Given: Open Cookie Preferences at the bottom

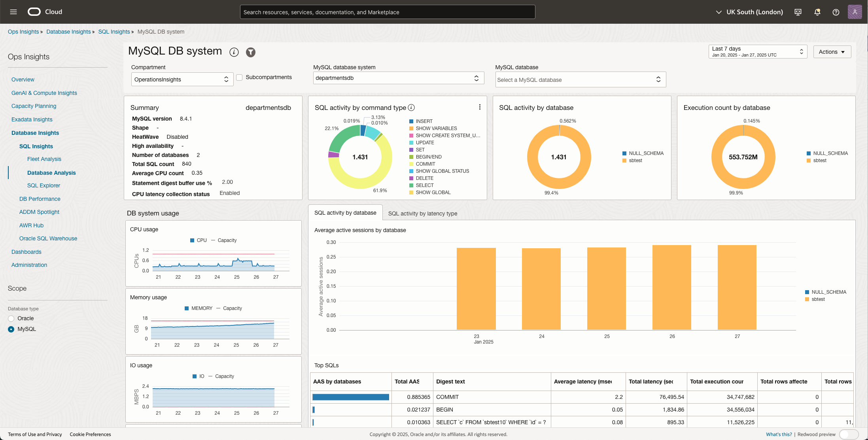Looking at the screenshot, I should pyautogui.click(x=90, y=434).
